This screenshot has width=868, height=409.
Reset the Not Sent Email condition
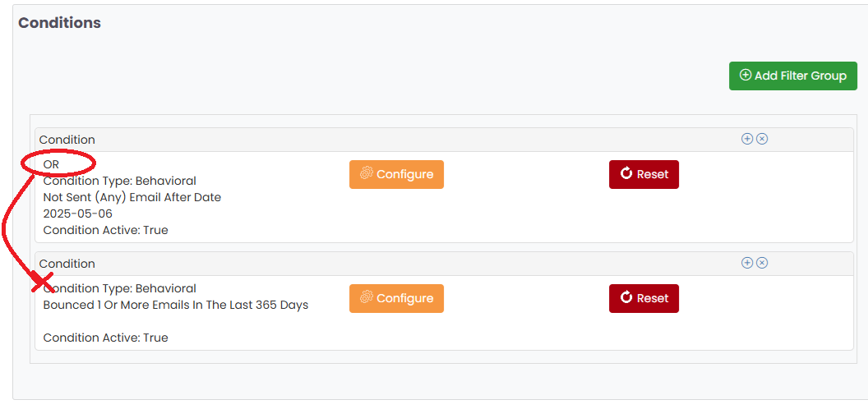click(x=644, y=174)
